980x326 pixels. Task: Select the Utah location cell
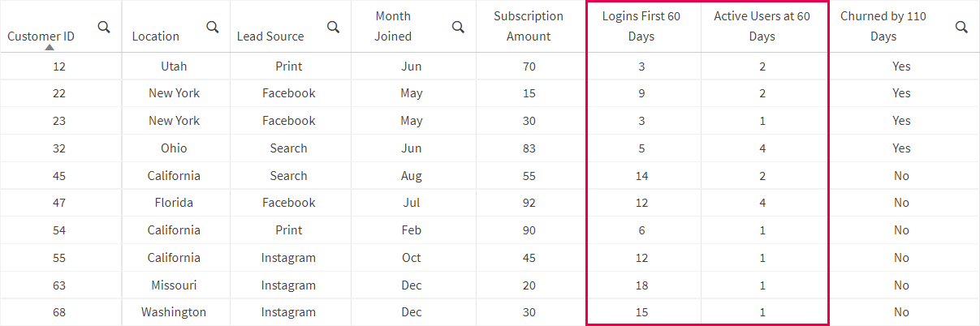(x=174, y=66)
